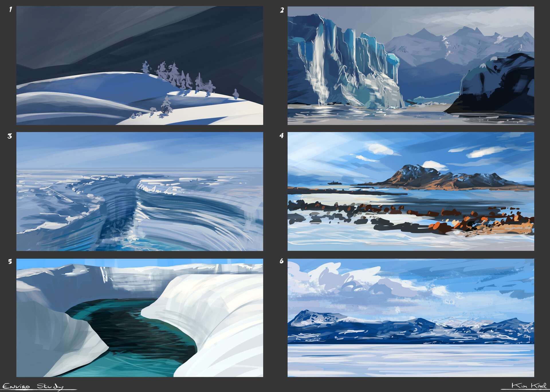Click the number 6 label
This screenshot has width=550, height=392.
click(281, 261)
